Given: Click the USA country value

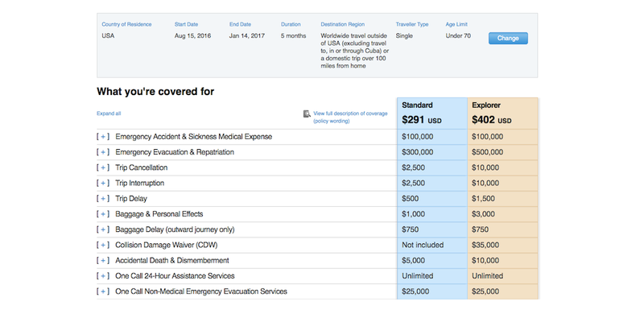Looking at the screenshot, I should click(x=108, y=35).
